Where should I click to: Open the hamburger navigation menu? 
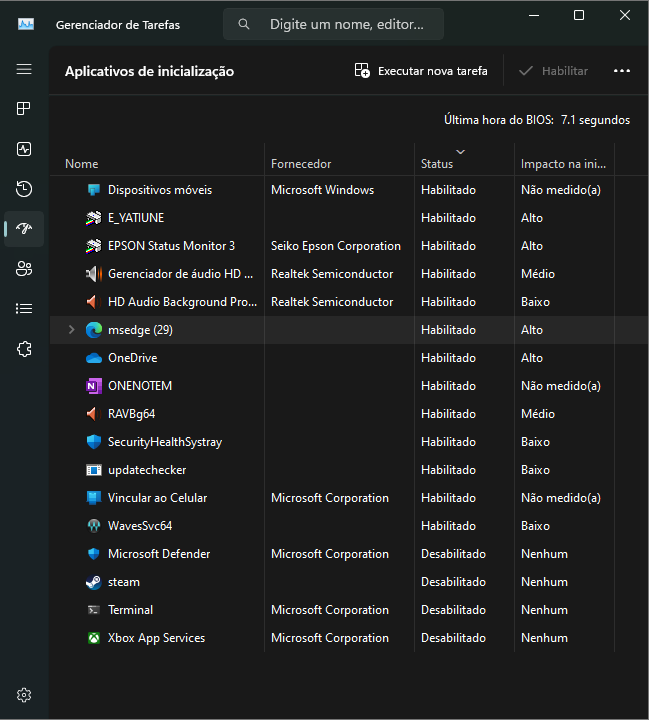pyautogui.click(x=24, y=69)
